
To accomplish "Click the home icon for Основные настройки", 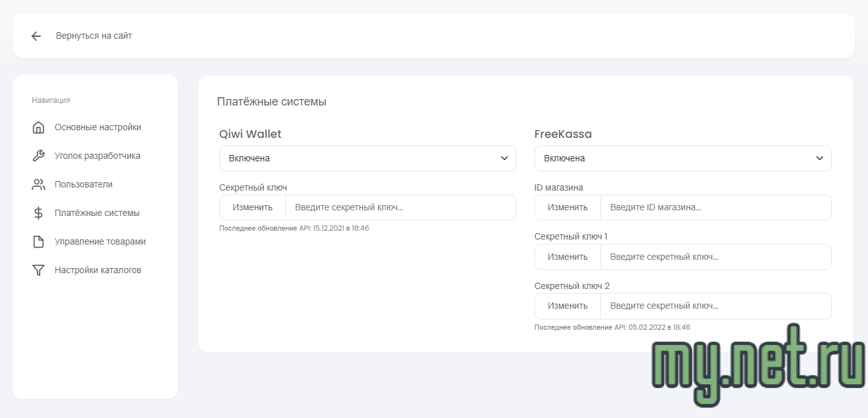I will (x=38, y=128).
